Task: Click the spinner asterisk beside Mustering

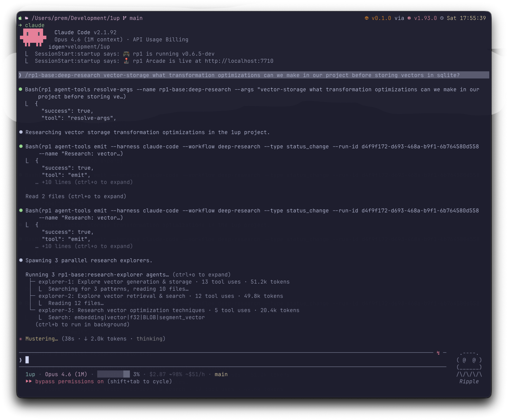Action: tap(21, 339)
